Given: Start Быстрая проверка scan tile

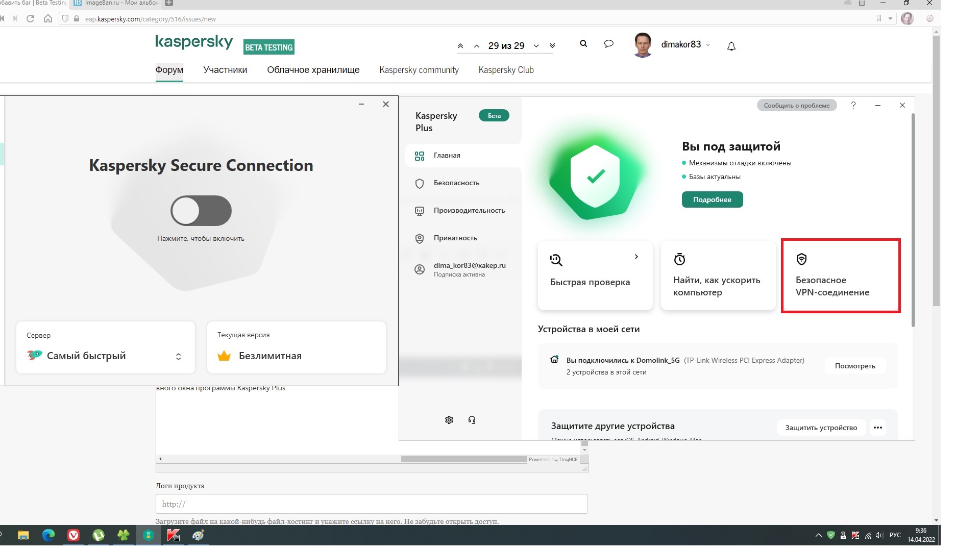Looking at the screenshot, I should pos(595,275).
